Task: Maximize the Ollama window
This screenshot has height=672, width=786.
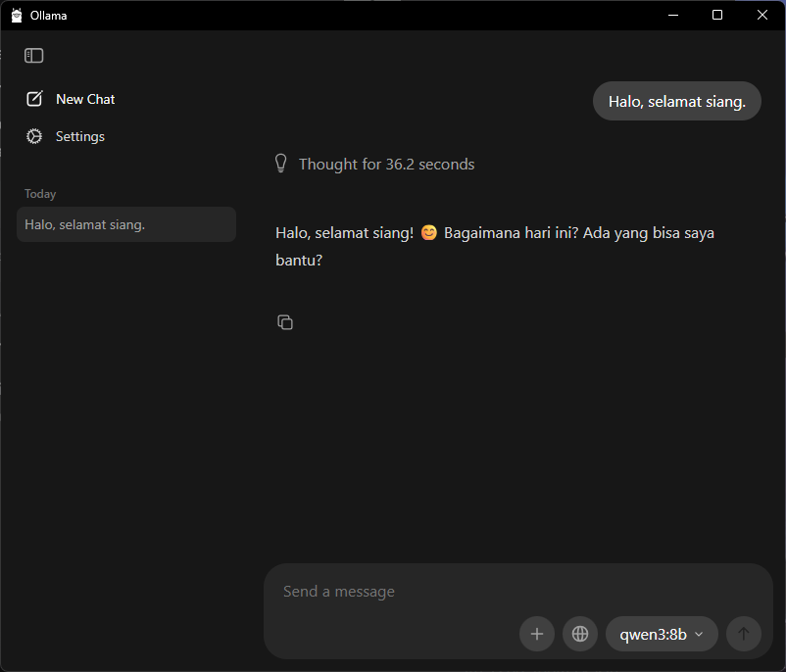Action: coord(717,15)
